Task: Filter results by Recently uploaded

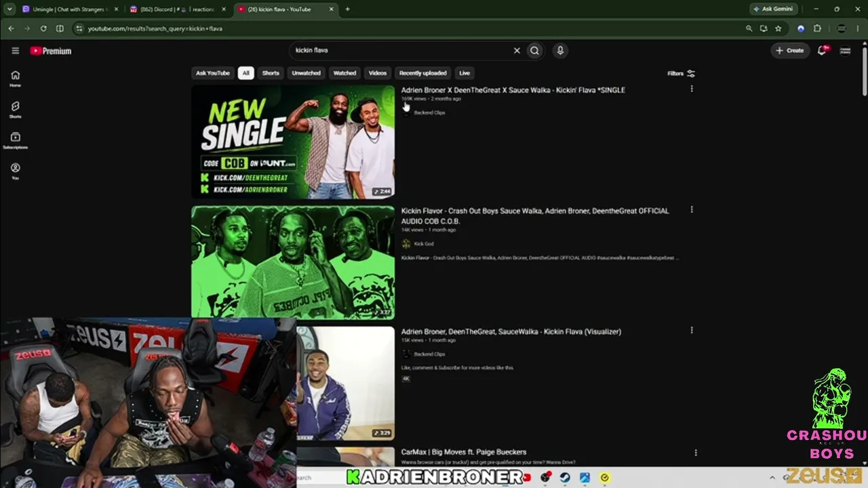Action: coord(422,73)
